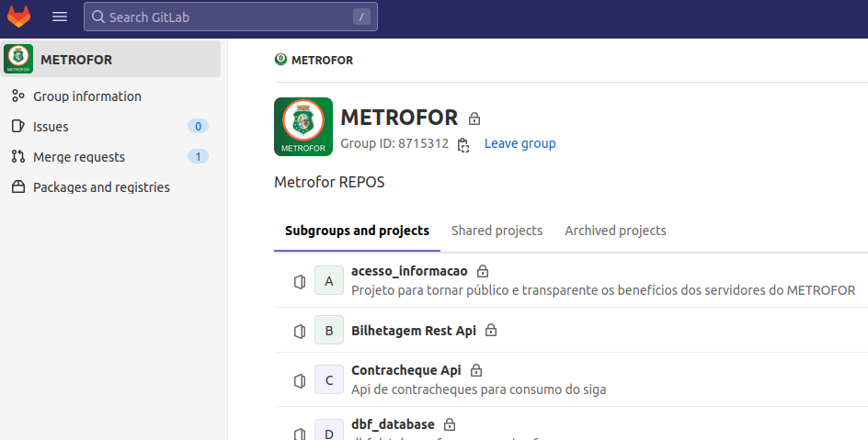Viewport: 868px width, 440px height.
Task: Click the B avatar of Bilhetagem Rest Api
Action: click(x=329, y=330)
